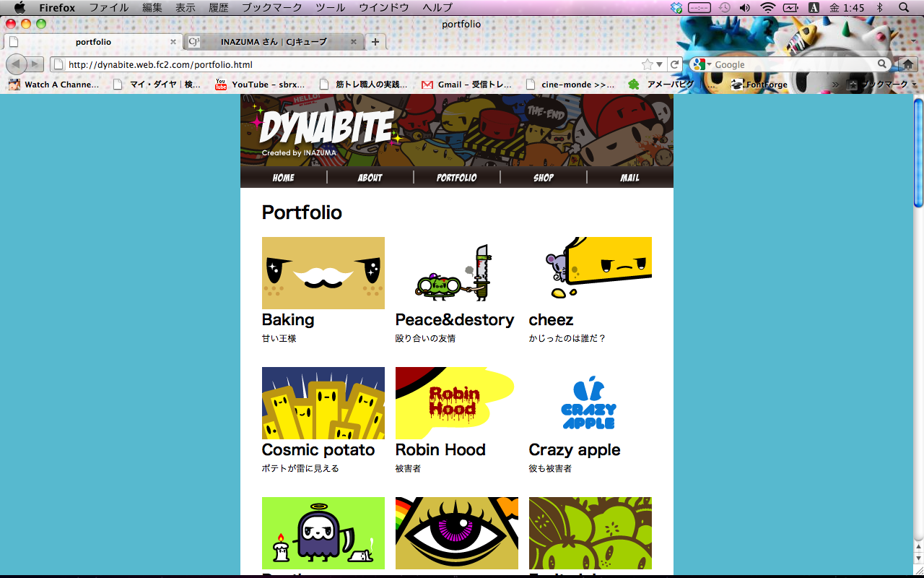Image resolution: width=924 pixels, height=578 pixels.
Task: Open the YouTube - sbrx bookmark
Action: pos(260,85)
